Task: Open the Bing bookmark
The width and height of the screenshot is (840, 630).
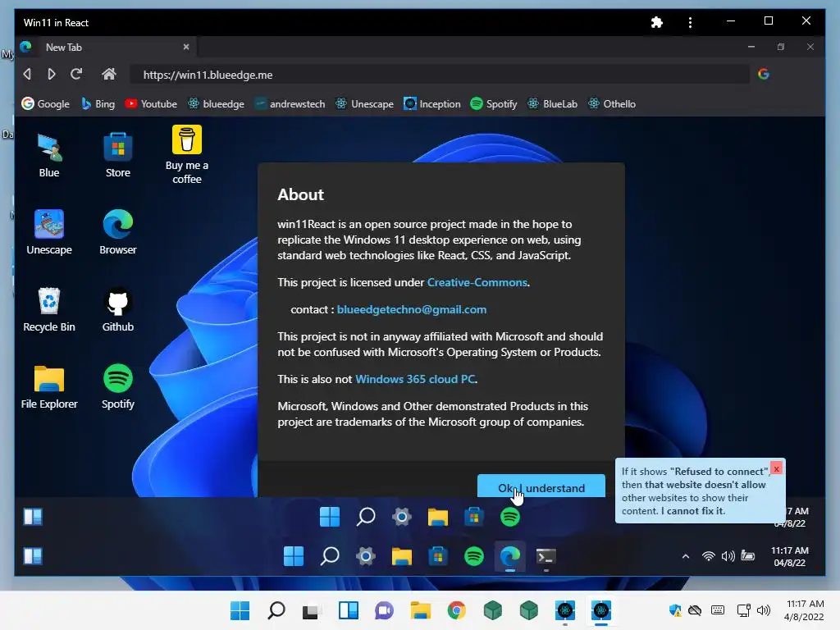Action: point(98,104)
